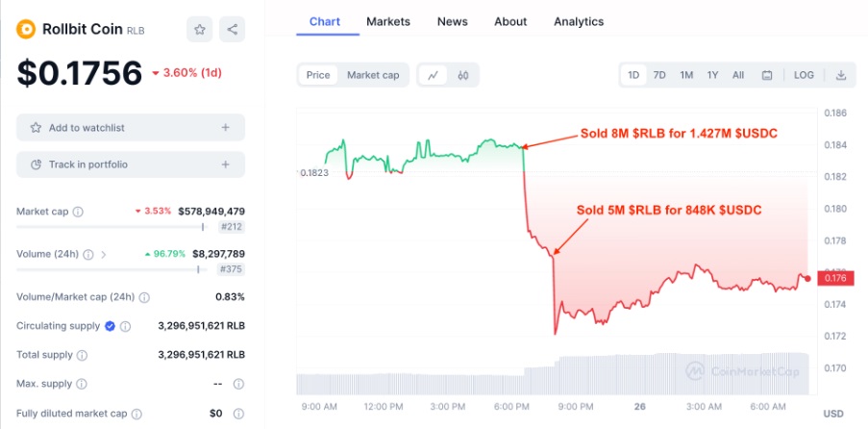868x429 pixels.
Task: Click info icon beside Total supply
Action: [81, 355]
